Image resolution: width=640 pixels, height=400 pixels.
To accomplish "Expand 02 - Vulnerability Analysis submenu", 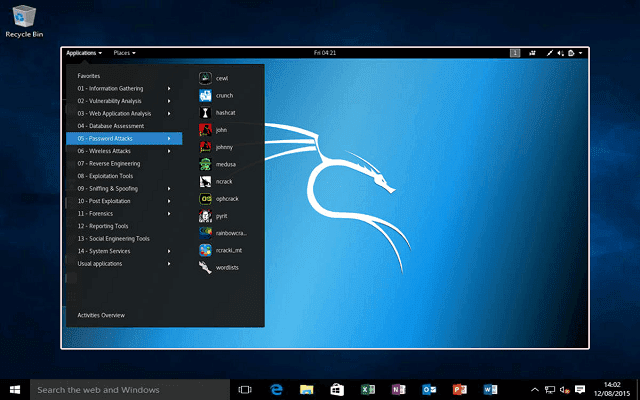I will pos(124,101).
